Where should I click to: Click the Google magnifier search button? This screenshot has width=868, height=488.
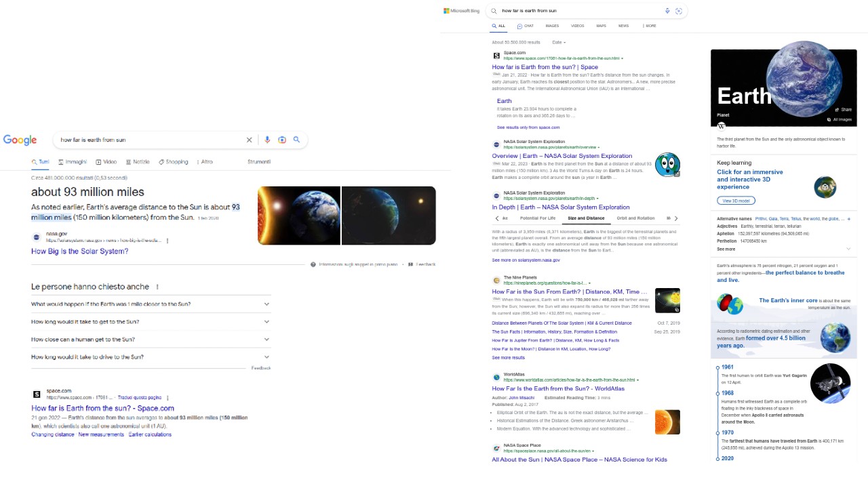pos(296,140)
